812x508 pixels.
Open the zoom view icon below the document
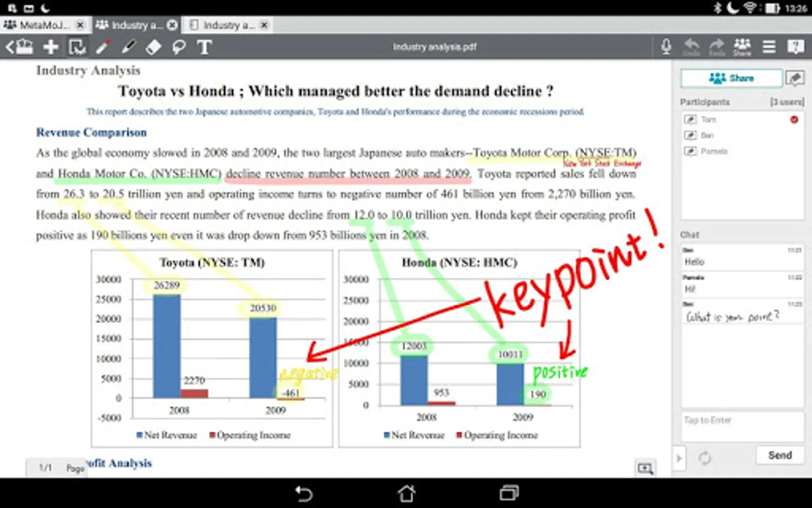click(646, 468)
